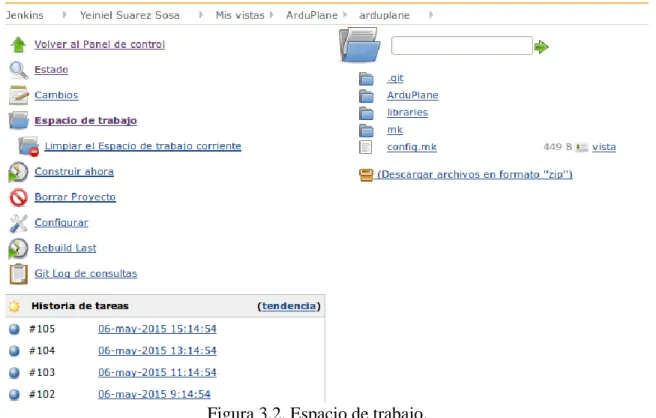Click build number #103 text
The image size is (656, 418).
[x=42, y=372]
